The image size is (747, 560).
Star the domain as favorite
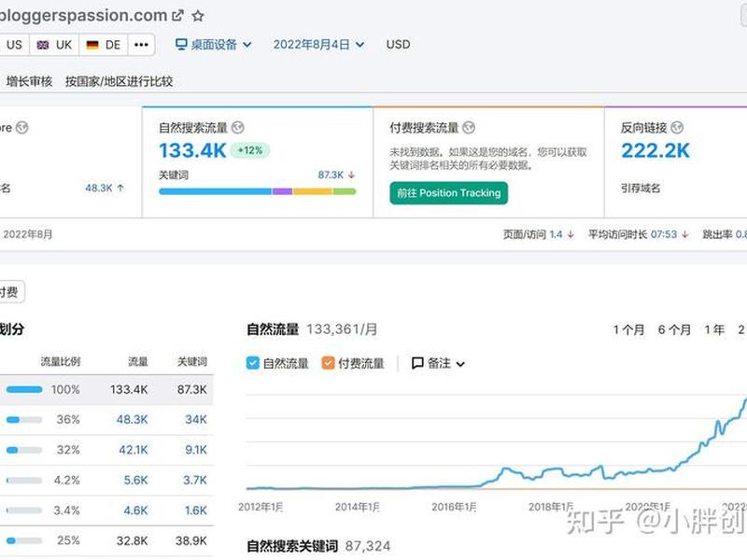tap(198, 16)
